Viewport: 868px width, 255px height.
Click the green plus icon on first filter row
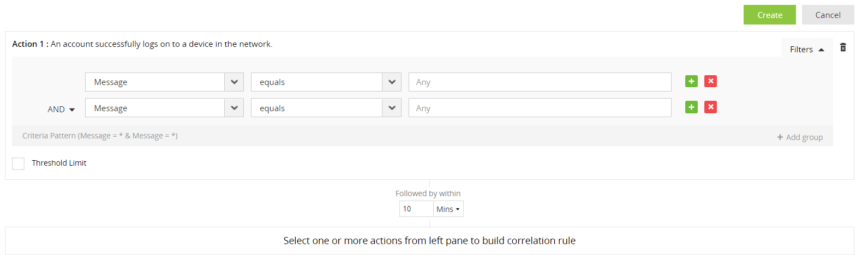click(691, 81)
